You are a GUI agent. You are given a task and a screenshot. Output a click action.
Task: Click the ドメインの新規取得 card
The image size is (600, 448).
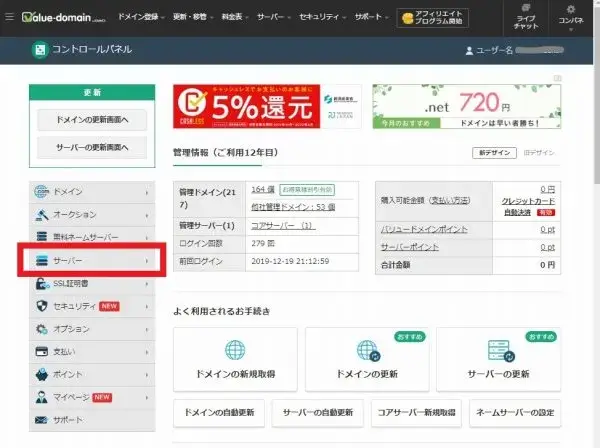pyautogui.click(x=235, y=359)
